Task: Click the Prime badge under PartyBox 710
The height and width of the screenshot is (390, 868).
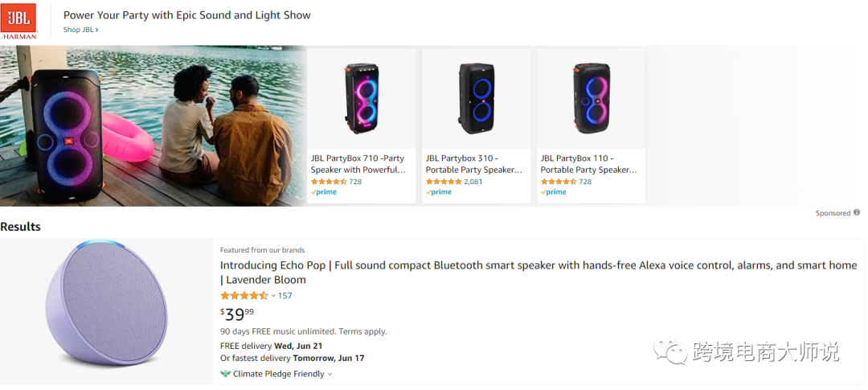Action: tap(325, 192)
